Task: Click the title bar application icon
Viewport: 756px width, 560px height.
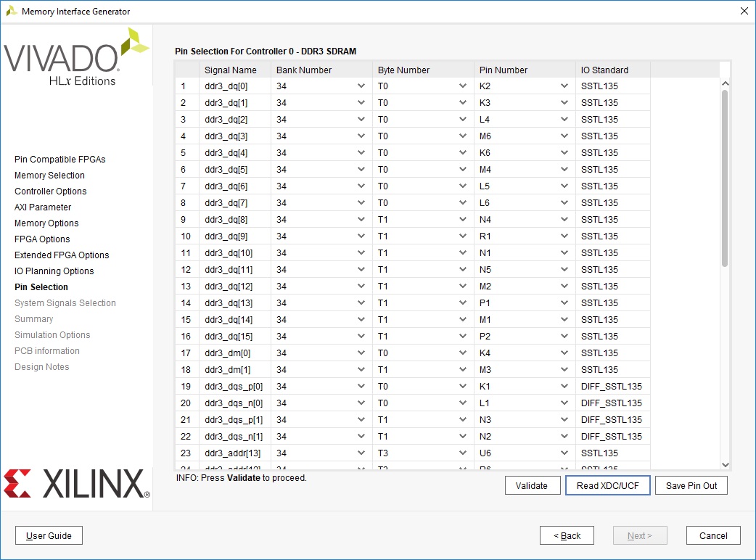Action: (11, 12)
